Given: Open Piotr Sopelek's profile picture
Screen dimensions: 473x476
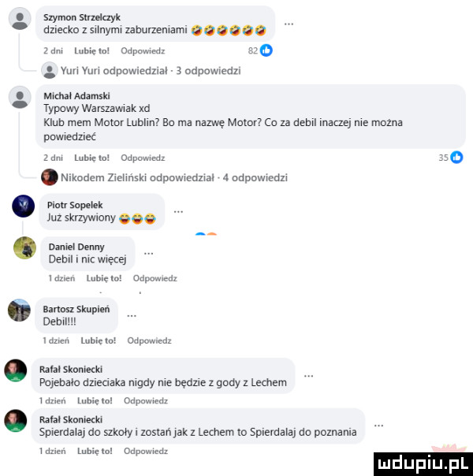Looking at the screenshot, I should click(23, 206).
